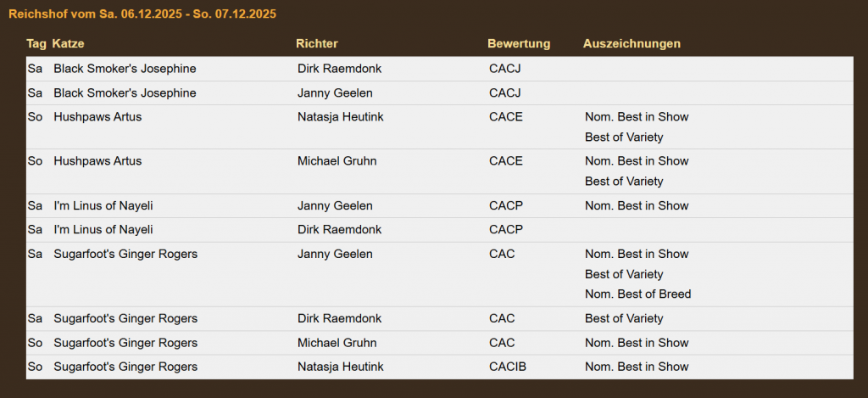Click Michael Gruhn in the Hushpaws Artus row
The image size is (868, 398).
tap(337, 160)
